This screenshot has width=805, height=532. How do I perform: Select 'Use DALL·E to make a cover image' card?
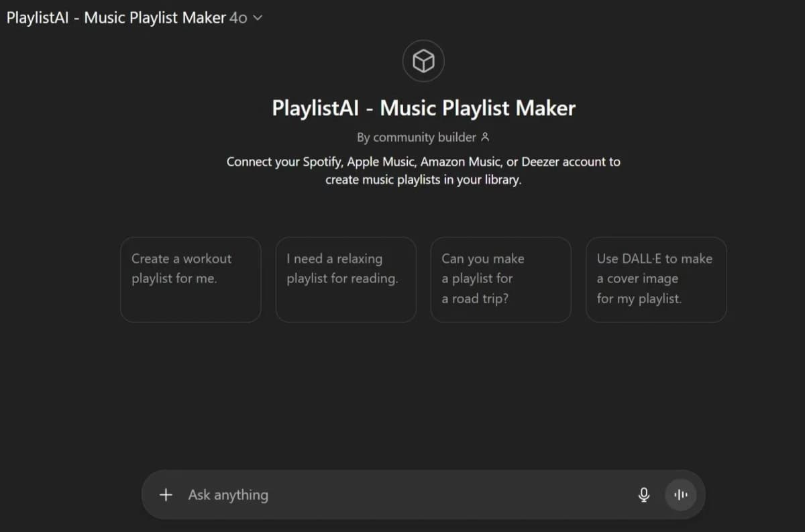[656, 280]
